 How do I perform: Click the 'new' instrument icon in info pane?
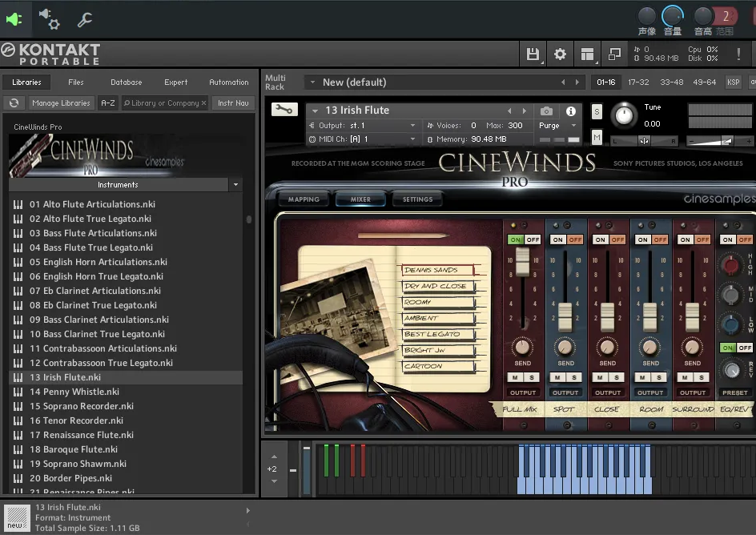coord(18,517)
